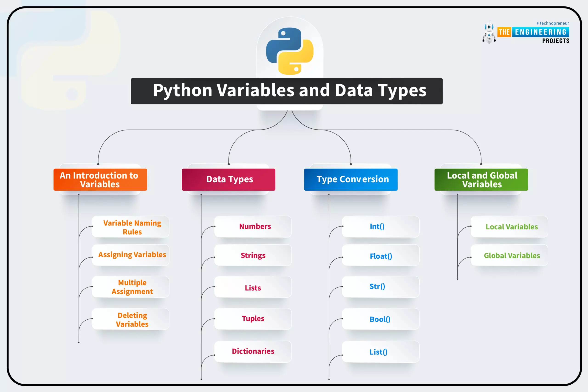Image resolution: width=588 pixels, height=392 pixels.
Task: Select 'Numbers' under Data Types menu
Action: [254, 226]
